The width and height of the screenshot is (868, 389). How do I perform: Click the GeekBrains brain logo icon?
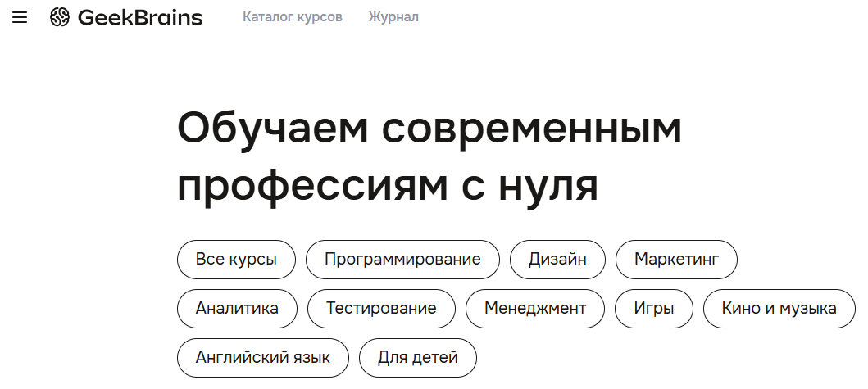[60, 17]
